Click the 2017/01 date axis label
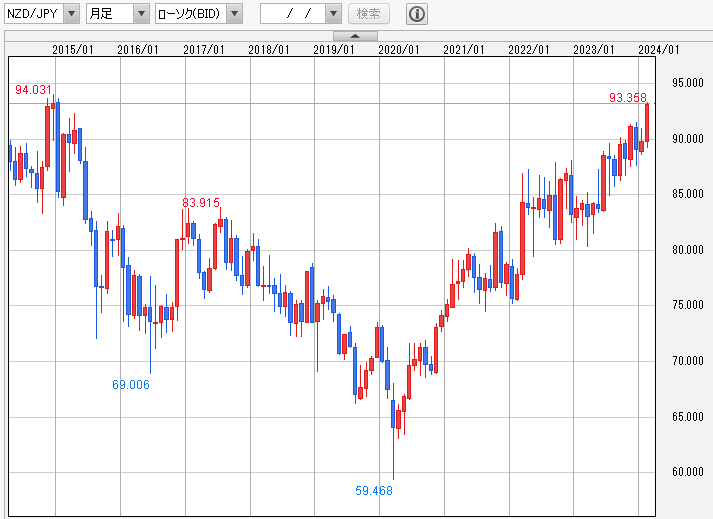713x519 pixels. [x=203, y=50]
